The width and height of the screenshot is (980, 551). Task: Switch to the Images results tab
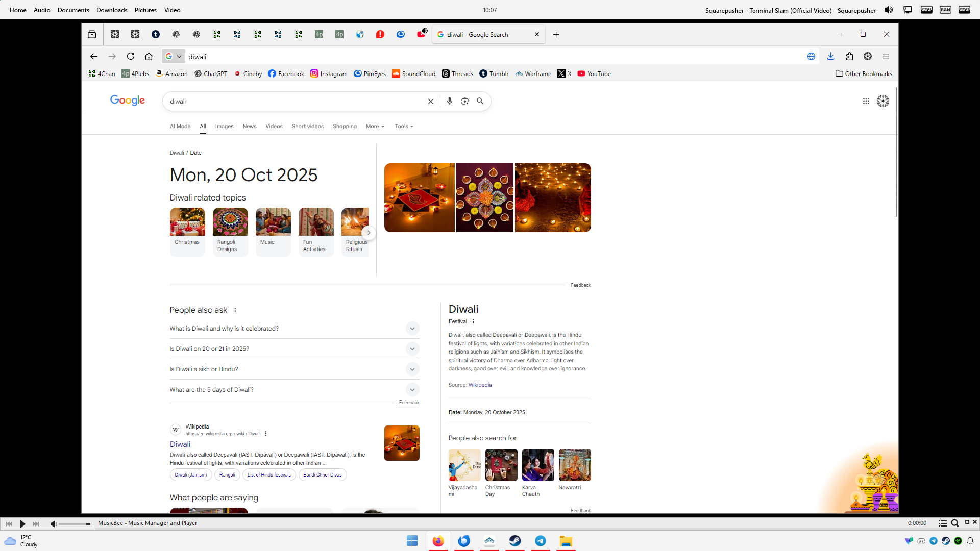pos(224,127)
